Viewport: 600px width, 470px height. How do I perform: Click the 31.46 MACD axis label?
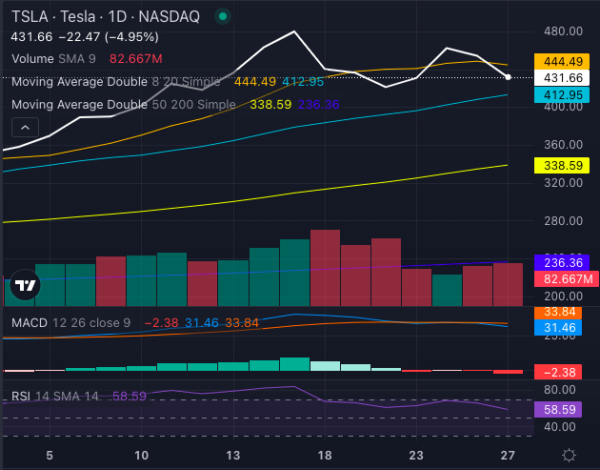pos(558,328)
